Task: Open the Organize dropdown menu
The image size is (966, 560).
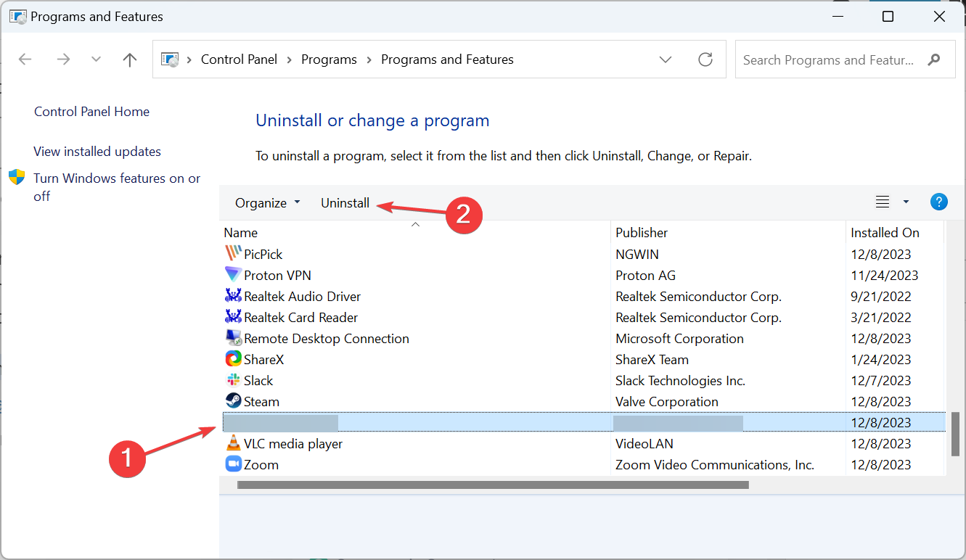Action: click(267, 203)
